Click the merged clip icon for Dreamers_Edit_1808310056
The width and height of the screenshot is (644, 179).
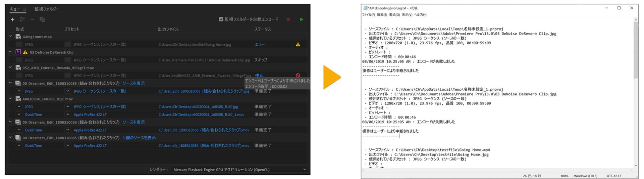[18, 122]
